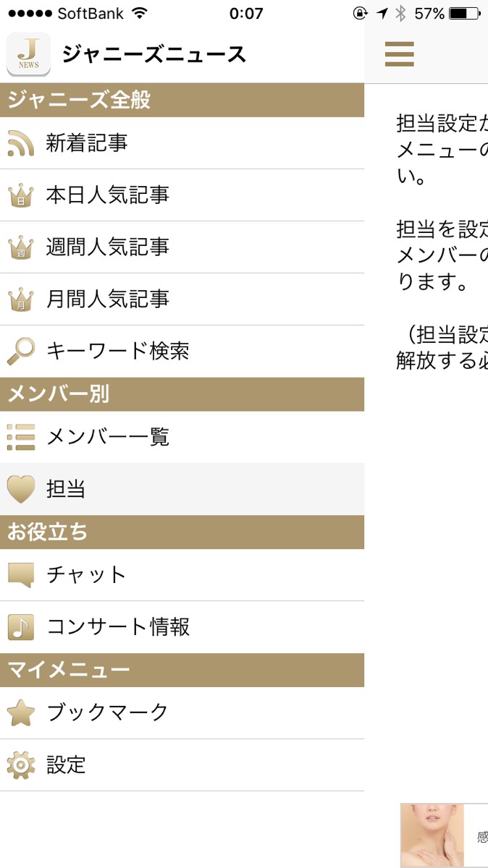This screenshot has height=868, width=488.
Task: Tap the weekly crown icon
Action: [21, 247]
